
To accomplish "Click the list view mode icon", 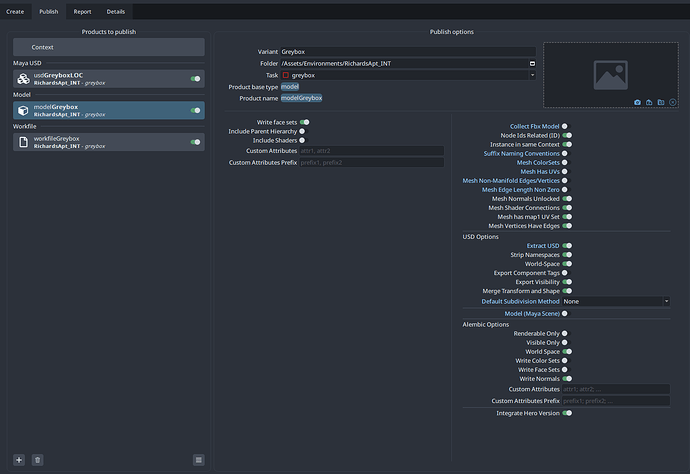I will (x=198, y=460).
